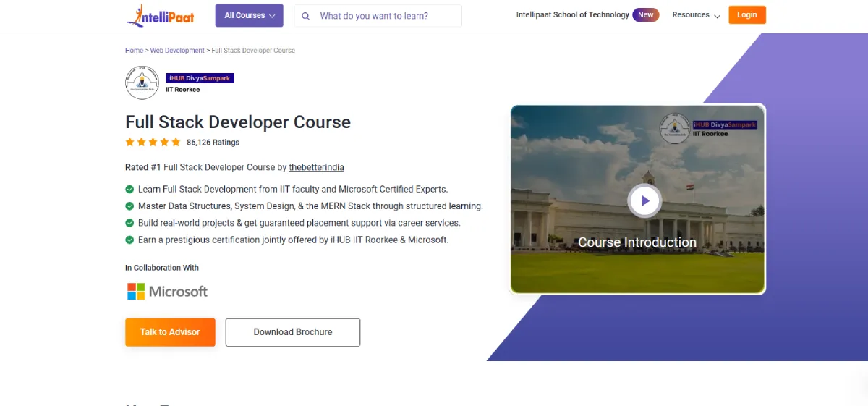Click the iHUB DivyaSampark logo near breadcrumb
868x406 pixels.
tap(200, 78)
